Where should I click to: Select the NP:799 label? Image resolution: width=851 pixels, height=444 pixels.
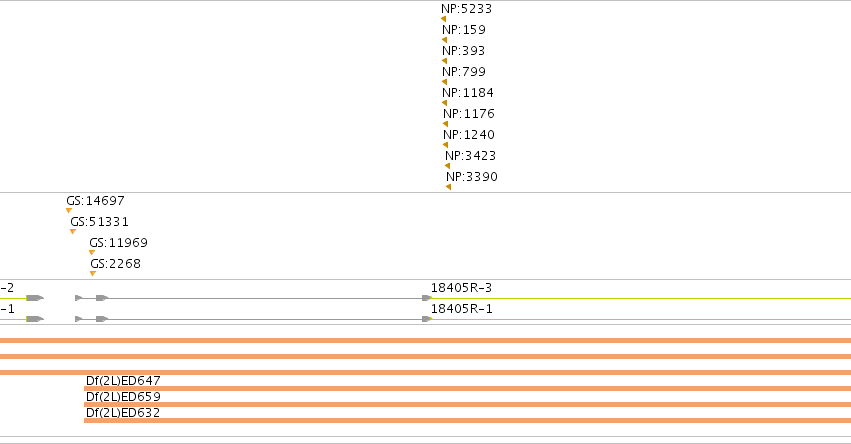pyautogui.click(x=464, y=72)
